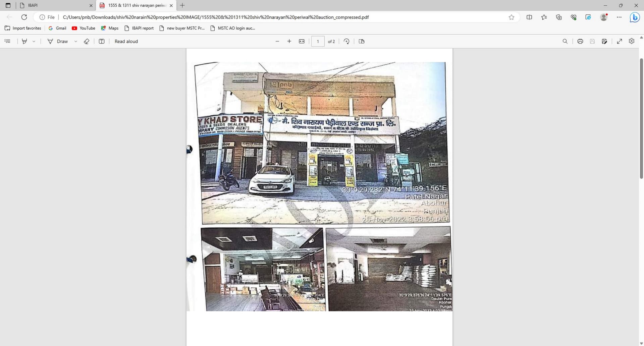
Task: Refresh the current page
Action: coord(24,17)
